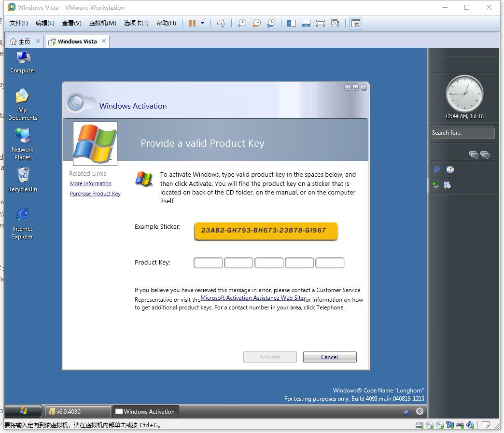The width and height of the screenshot is (504, 433).
Task: Select the My Documents desktop icon
Action: (x=23, y=104)
